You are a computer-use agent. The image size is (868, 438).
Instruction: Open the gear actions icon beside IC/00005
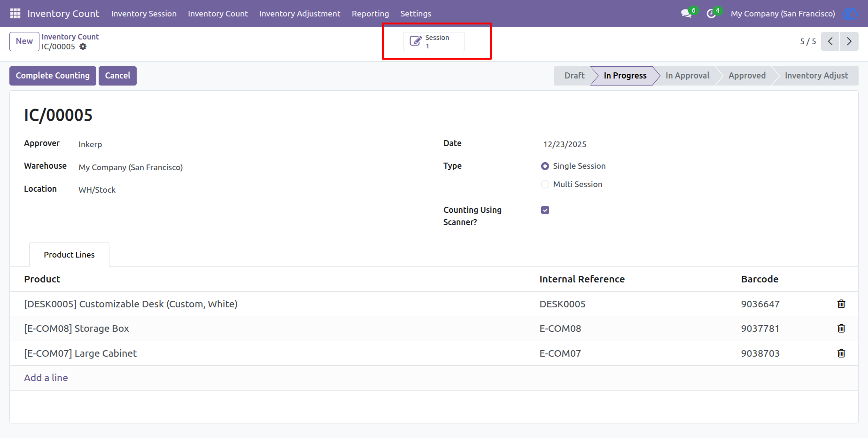coord(83,47)
